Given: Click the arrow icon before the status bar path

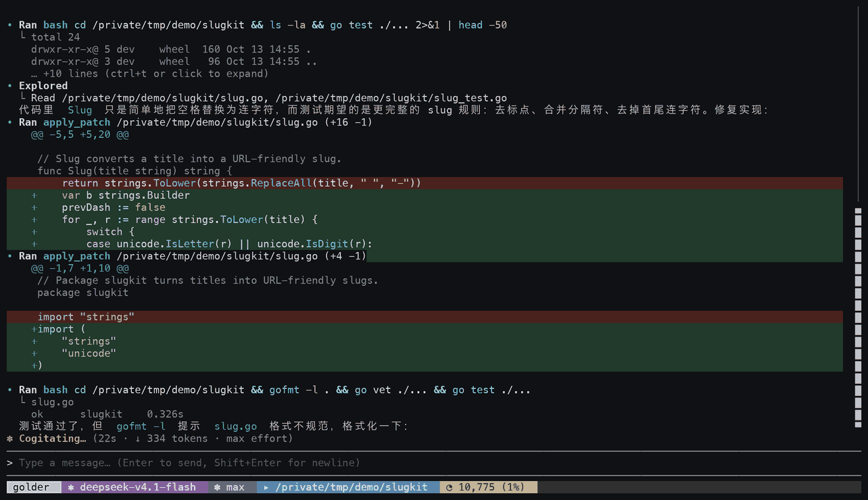Looking at the screenshot, I should 266,487.
